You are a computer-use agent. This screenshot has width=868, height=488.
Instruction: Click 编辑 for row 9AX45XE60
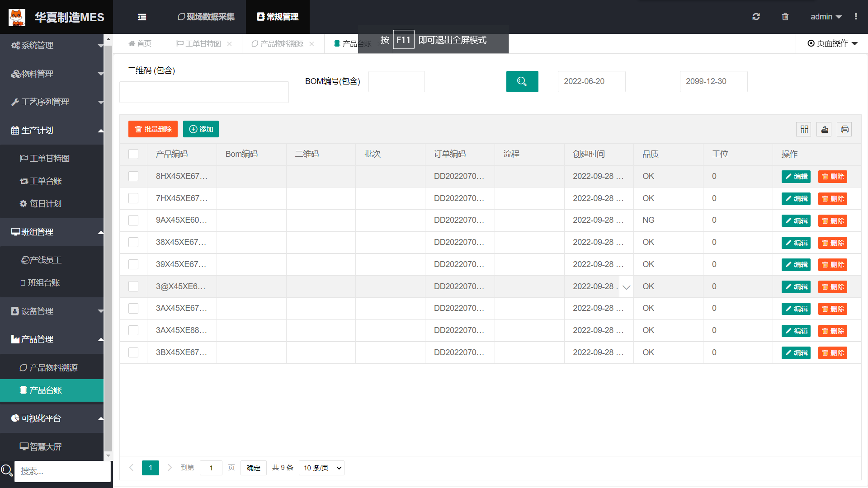pos(796,221)
